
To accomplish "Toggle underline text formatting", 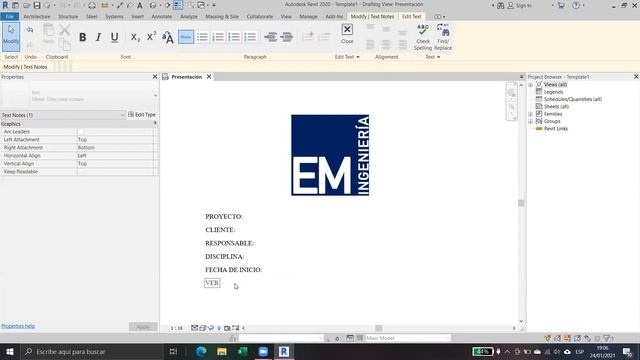I will coord(114,37).
